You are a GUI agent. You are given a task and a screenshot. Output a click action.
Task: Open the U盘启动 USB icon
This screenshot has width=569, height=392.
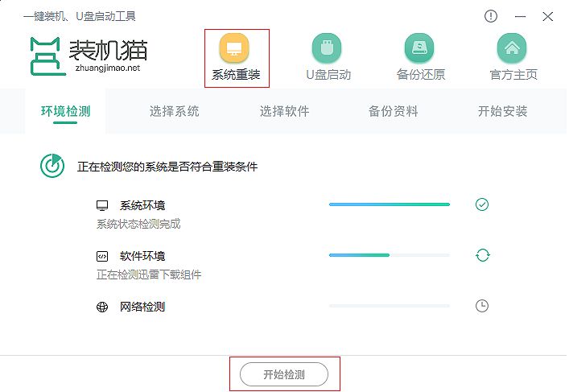coord(328,48)
